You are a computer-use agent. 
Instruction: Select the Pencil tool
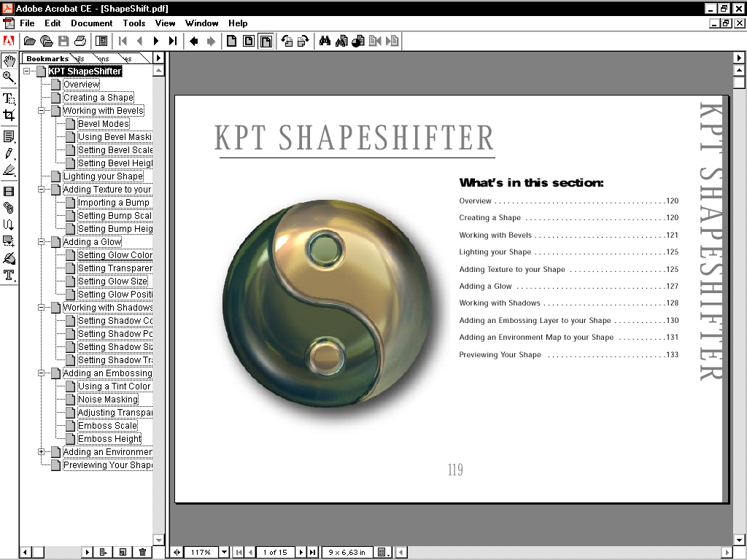tap(9, 153)
